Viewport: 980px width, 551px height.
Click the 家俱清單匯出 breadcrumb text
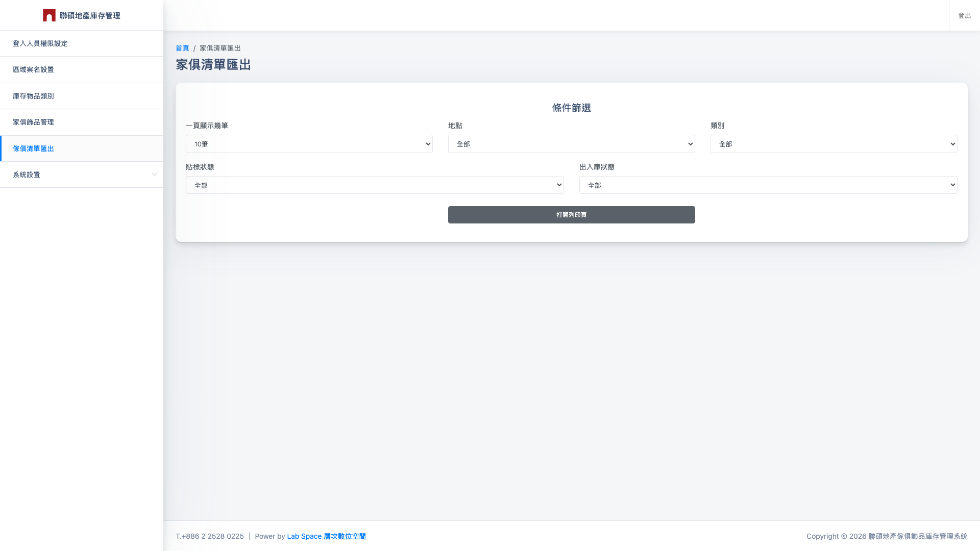point(219,48)
